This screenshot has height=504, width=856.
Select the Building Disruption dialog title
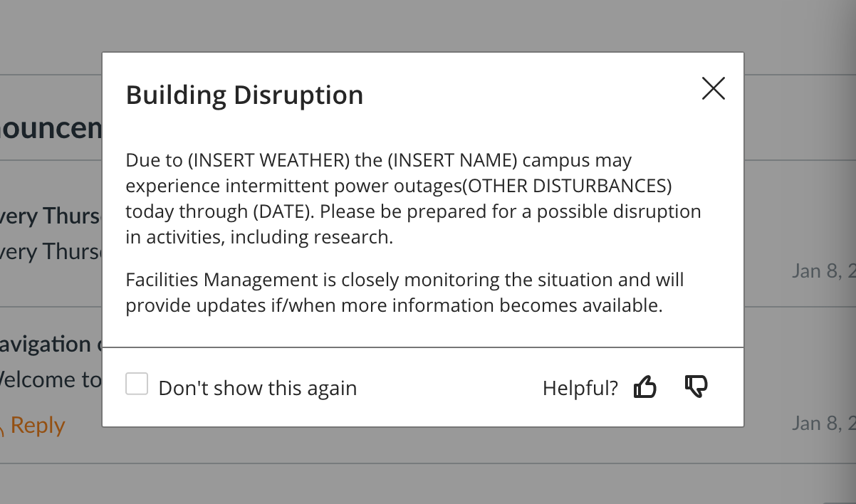244,95
